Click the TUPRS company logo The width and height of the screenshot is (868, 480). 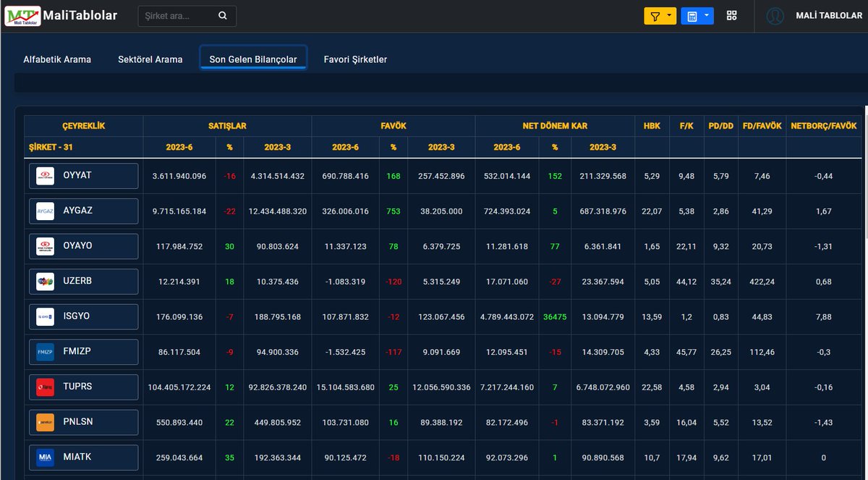tap(45, 387)
